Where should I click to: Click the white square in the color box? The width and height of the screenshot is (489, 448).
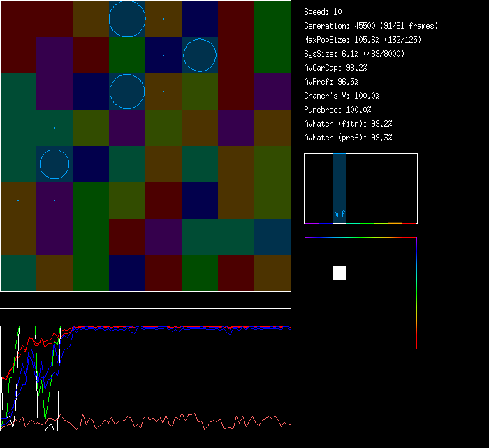340,273
